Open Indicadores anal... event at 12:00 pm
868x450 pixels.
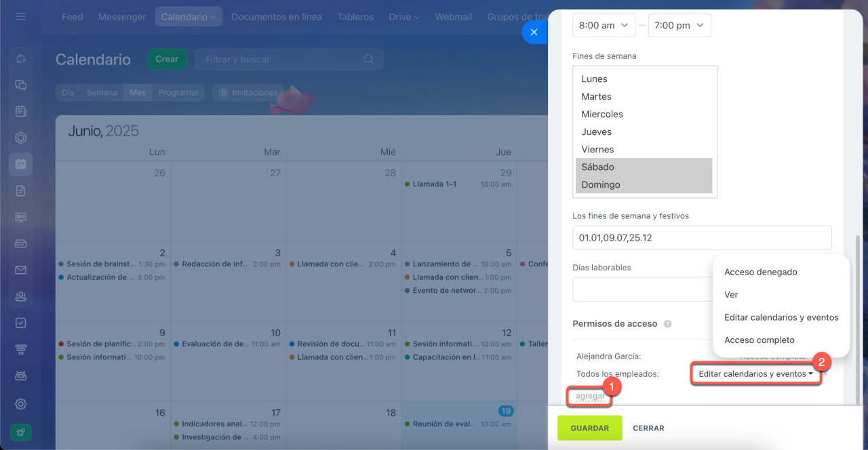[227, 424]
